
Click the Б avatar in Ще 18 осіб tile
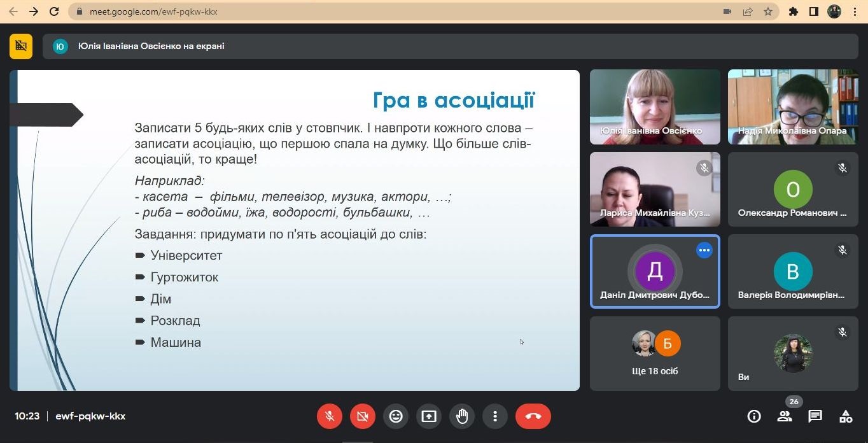click(668, 344)
